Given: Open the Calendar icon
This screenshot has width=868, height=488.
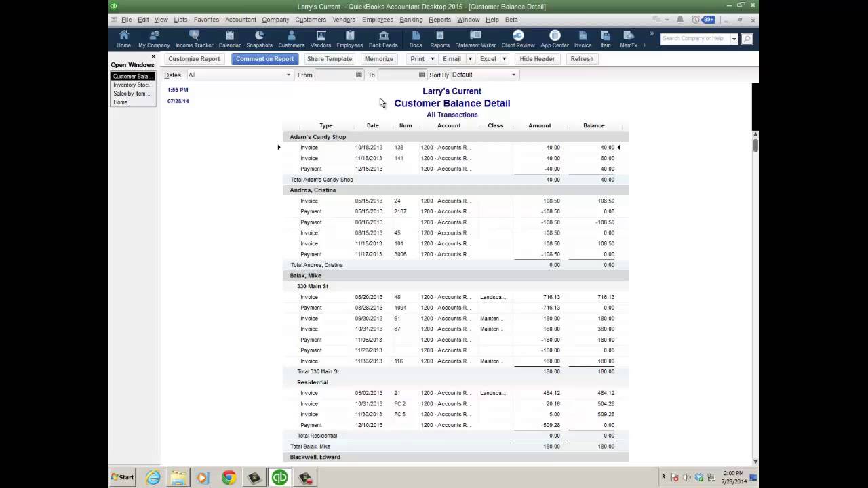Looking at the screenshot, I should (x=229, y=39).
